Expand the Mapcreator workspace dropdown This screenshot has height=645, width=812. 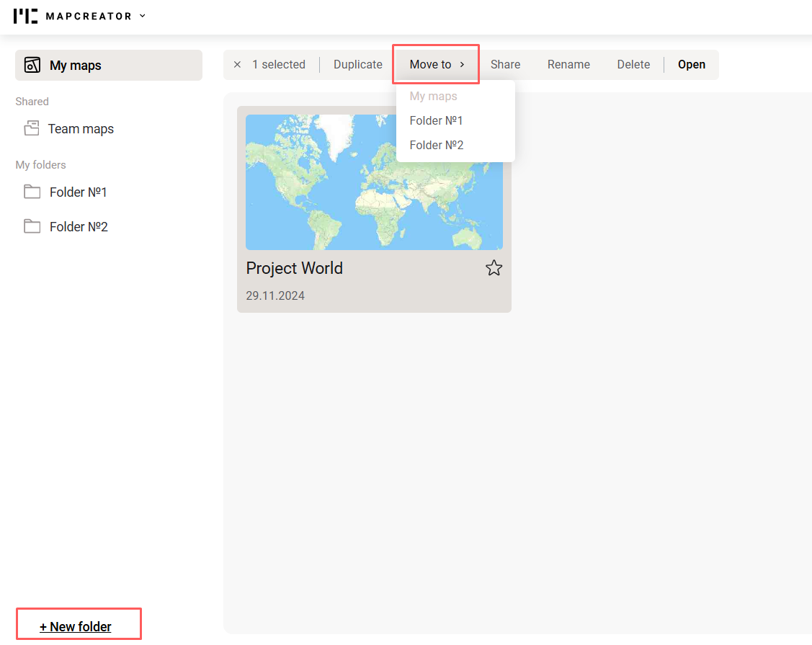click(x=142, y=15)
